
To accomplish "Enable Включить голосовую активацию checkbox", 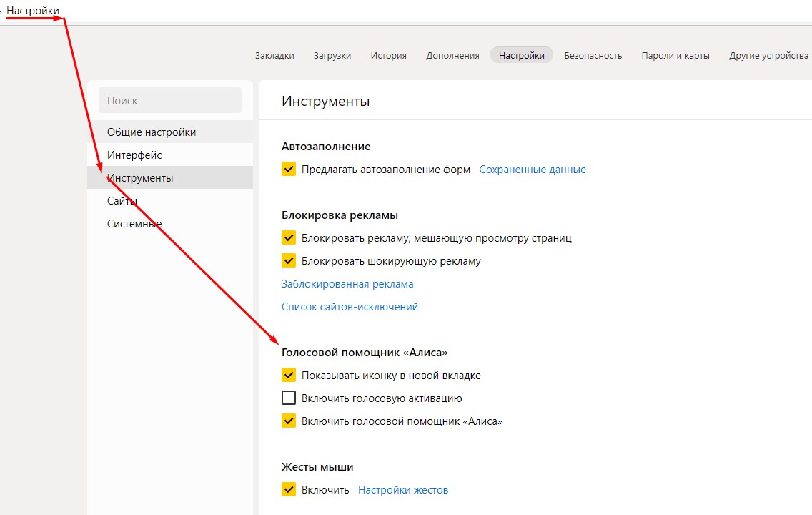I will [289, 398].
